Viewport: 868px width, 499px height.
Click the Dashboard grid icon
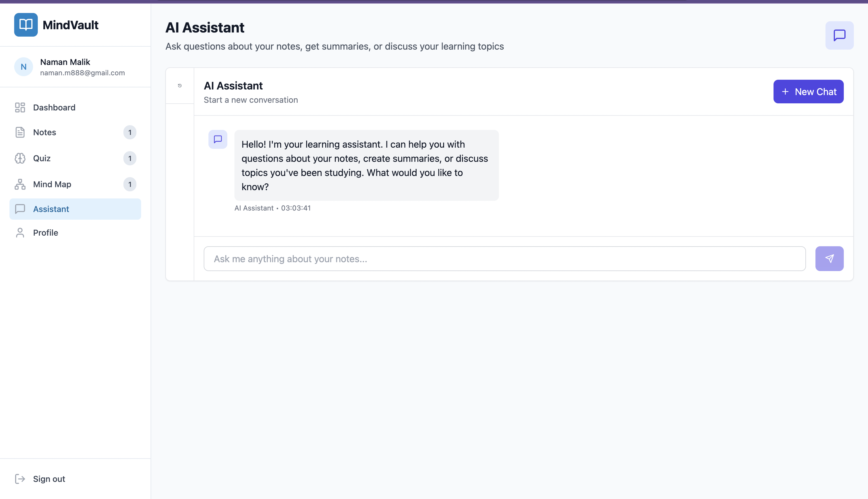coord(20,107)
